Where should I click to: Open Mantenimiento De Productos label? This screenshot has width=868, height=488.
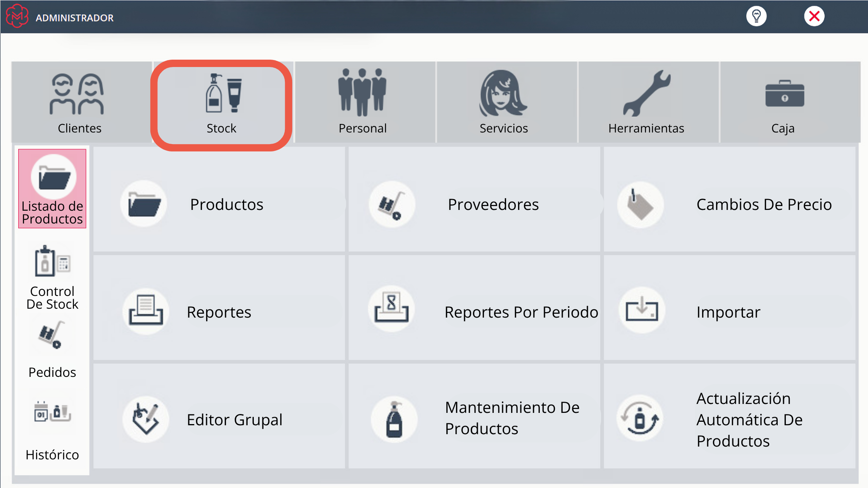click(x=512, y=418)
